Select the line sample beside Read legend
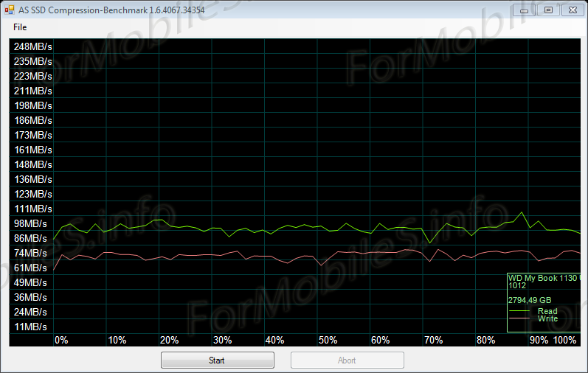Viewport: 588px width, 373px height. pos(520,312)
